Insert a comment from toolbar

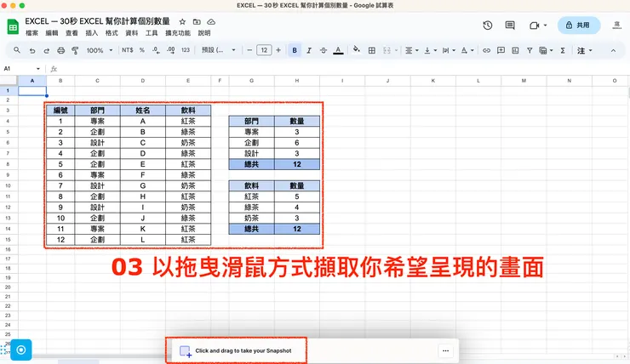pos(501,50)
